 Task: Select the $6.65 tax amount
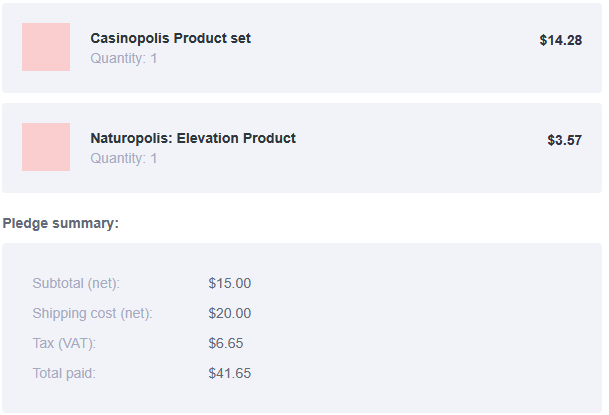pyautogui.click(x=226, y=343)
